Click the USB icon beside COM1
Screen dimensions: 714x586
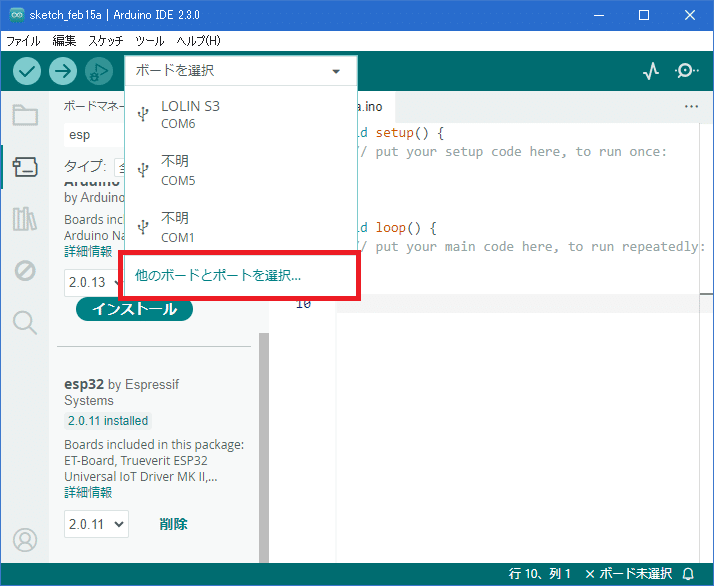(x=143, y=227)
